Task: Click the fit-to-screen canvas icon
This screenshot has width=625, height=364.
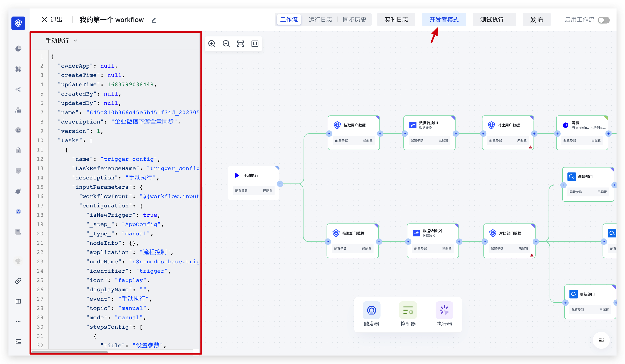Action: [240, 44]
